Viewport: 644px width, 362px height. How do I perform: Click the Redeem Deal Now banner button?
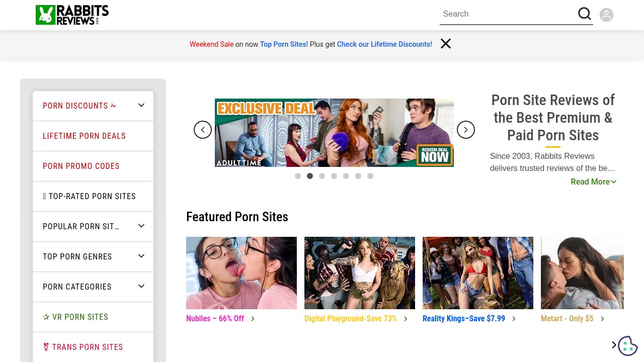435,155
